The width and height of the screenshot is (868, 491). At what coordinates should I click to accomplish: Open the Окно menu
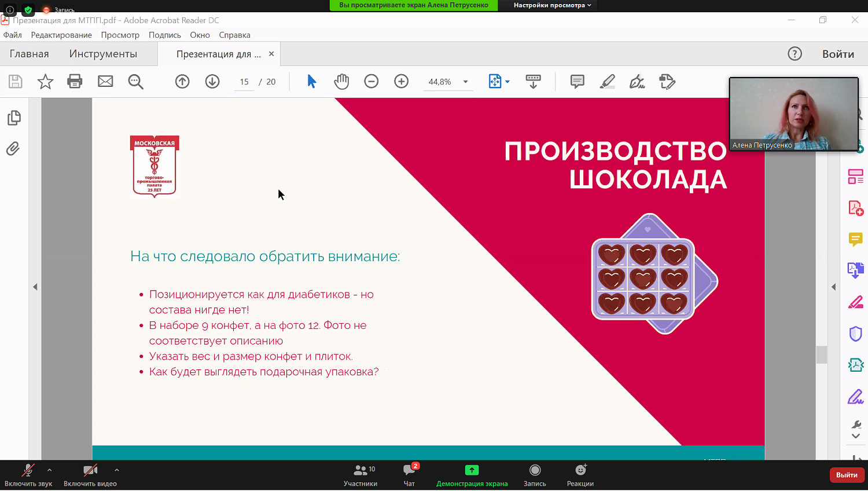coord(200,35)
